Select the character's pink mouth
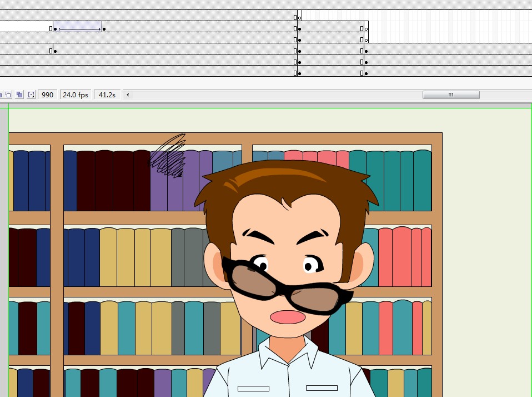The image size is (532, 397). (288, 317)
